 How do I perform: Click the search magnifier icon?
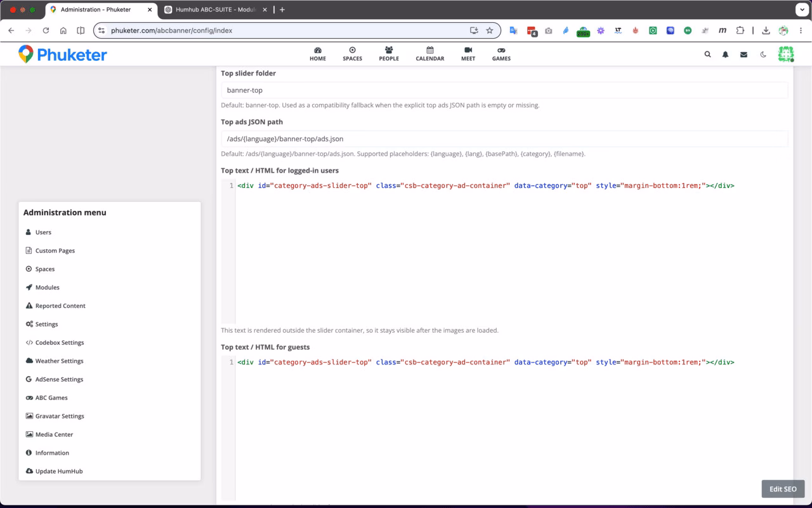(x=708, y=55)
